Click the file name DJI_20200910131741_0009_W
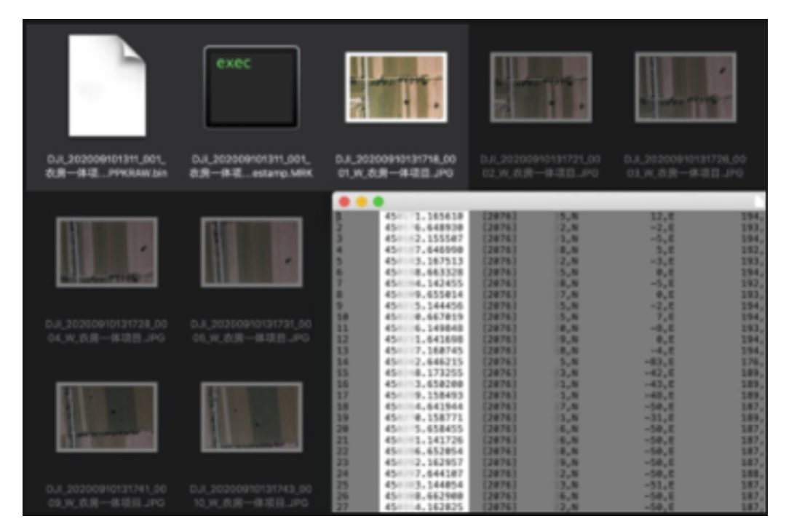This screenshot has width=786, height=532. coord(107,496)
